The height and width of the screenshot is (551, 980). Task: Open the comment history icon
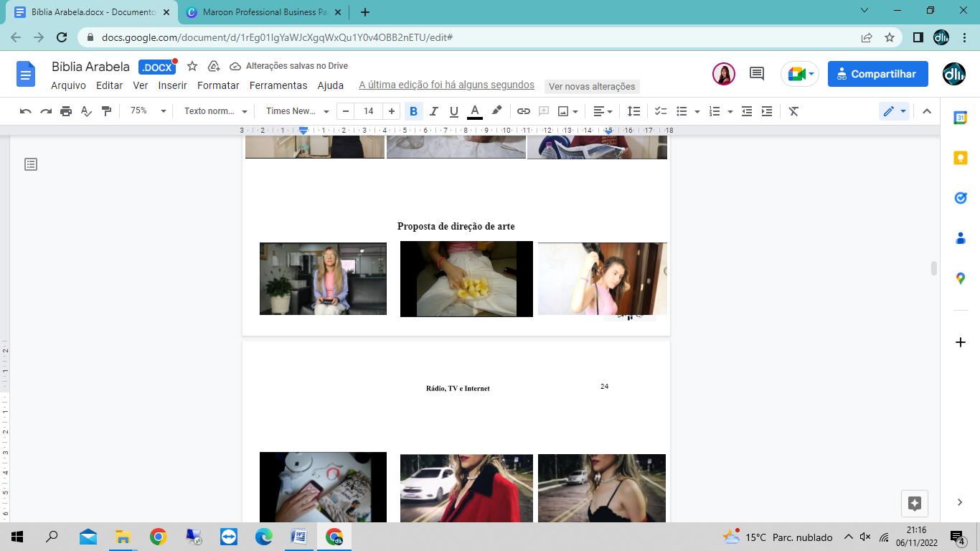coord(756,73)
